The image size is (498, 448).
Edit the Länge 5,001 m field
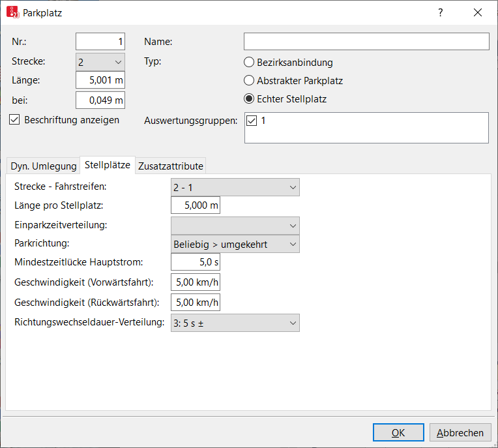[x=100, y=80]
